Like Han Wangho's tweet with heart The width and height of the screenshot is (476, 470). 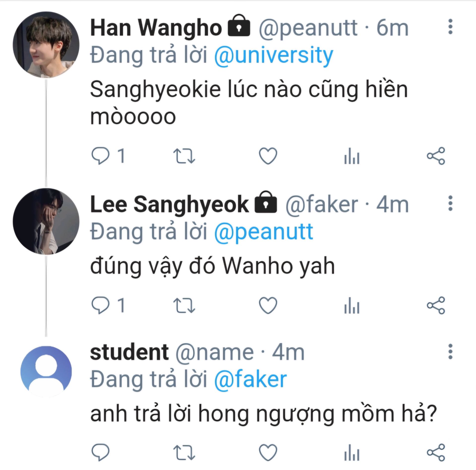[x=268, y=156]
